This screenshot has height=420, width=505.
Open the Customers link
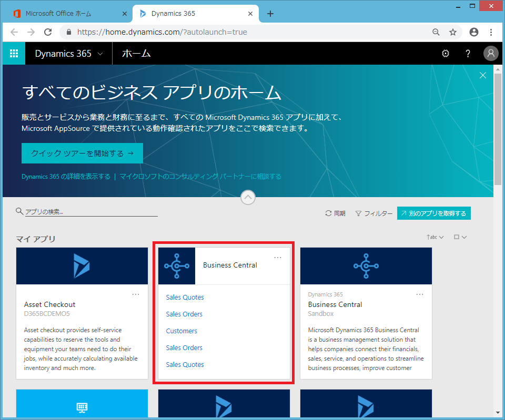181,331
